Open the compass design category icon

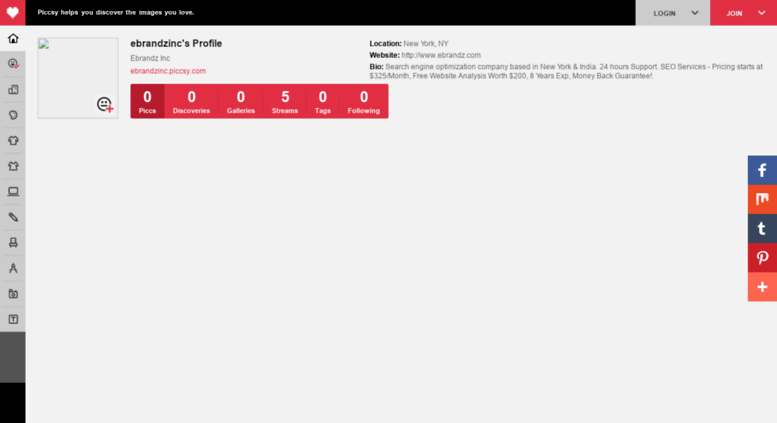13,268
